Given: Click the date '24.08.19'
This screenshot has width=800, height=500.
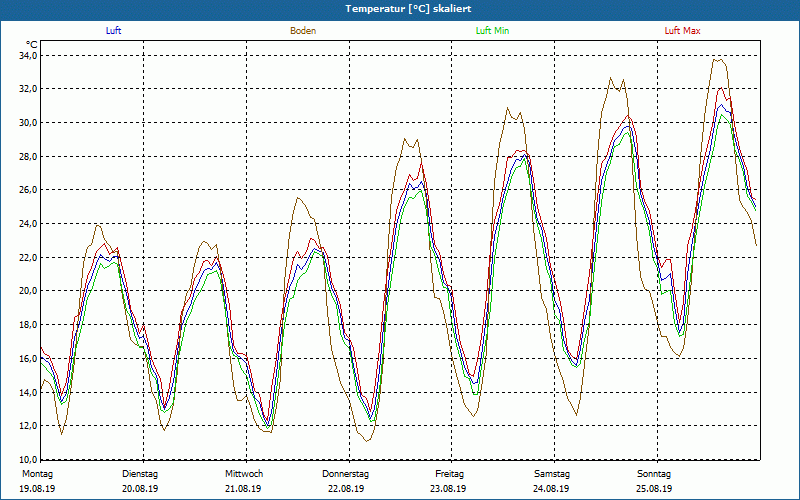Looking at the screenshot, I should pyautogui.click(x=551, y=489).
